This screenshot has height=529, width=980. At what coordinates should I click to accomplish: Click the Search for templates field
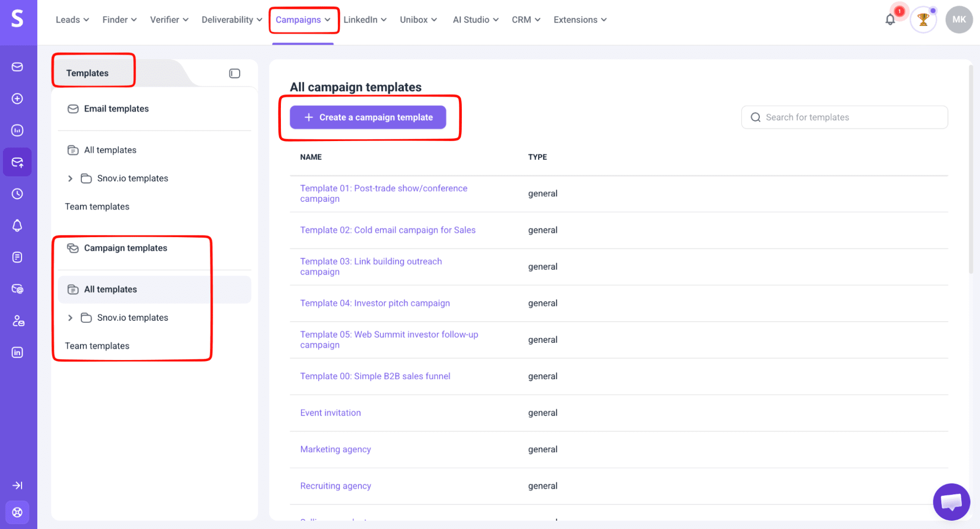pos(844,118)
